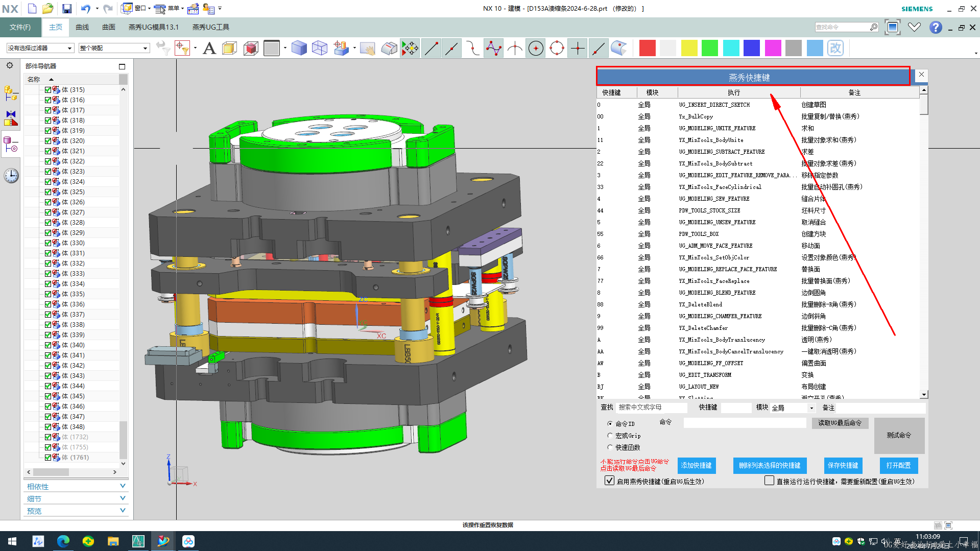
Task: Click the 搜索中文或字母 search field
Action: coord(652,408)
